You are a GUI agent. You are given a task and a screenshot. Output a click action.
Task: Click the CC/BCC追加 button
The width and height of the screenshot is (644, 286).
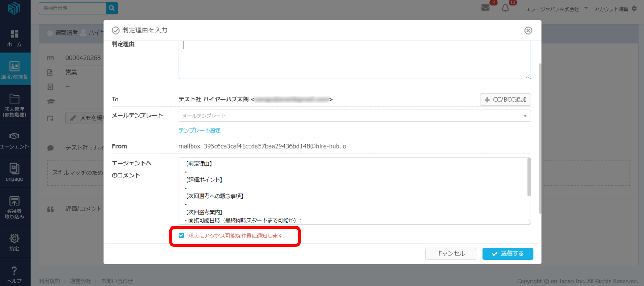pos(505,100)
